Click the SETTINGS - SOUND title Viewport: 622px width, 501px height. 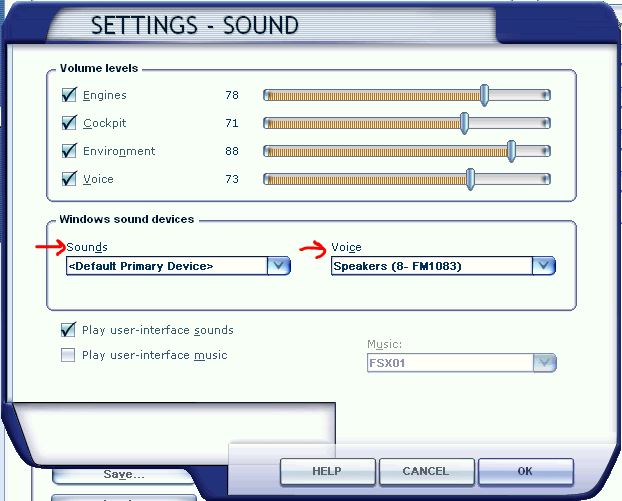(x=195, y=25)
